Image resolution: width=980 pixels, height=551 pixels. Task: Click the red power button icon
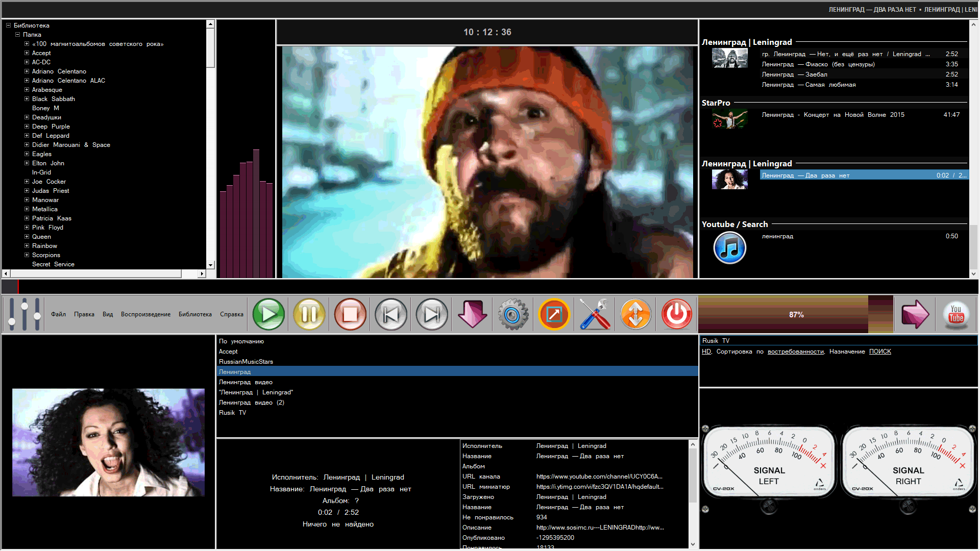(677, 314)
